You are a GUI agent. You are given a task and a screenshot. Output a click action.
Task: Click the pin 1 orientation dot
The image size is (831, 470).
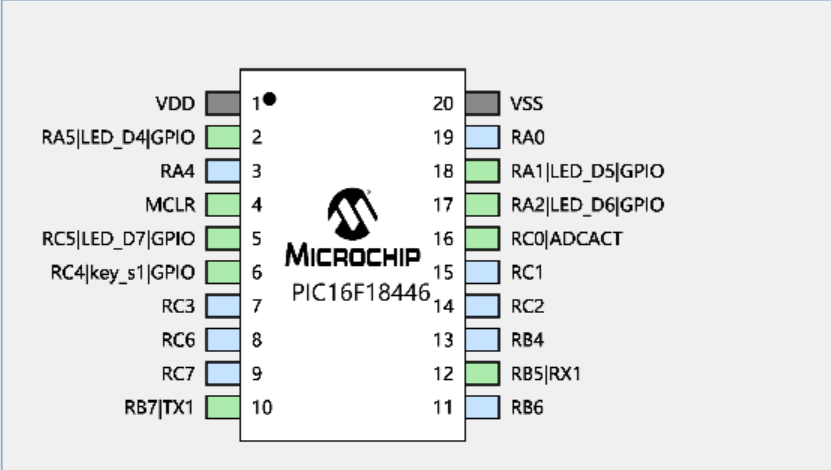[x=269, y=99]
